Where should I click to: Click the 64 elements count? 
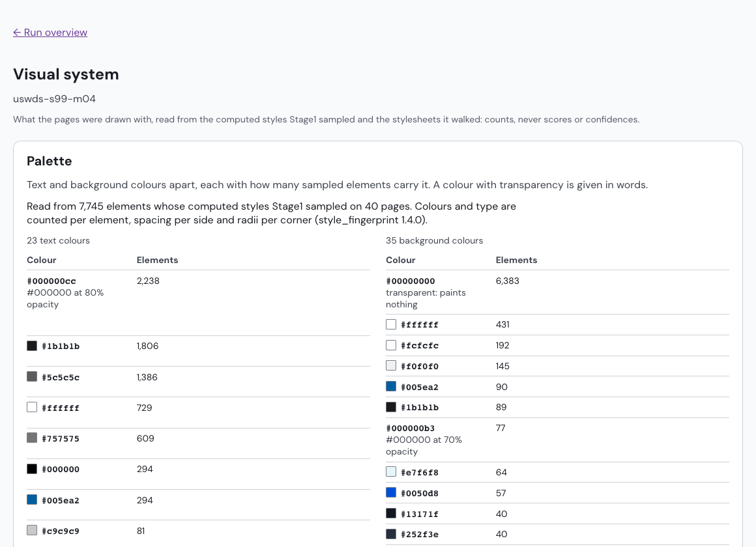pyautogui.click(x=501, y=472)
